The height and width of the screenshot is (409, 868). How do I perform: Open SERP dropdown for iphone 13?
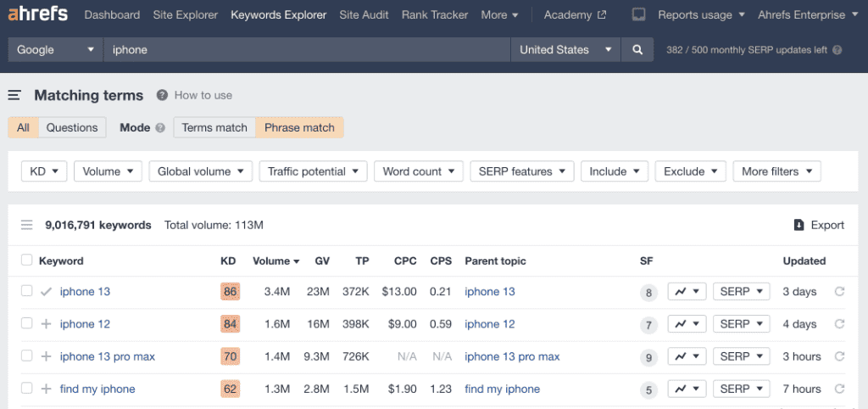point(741,292)
